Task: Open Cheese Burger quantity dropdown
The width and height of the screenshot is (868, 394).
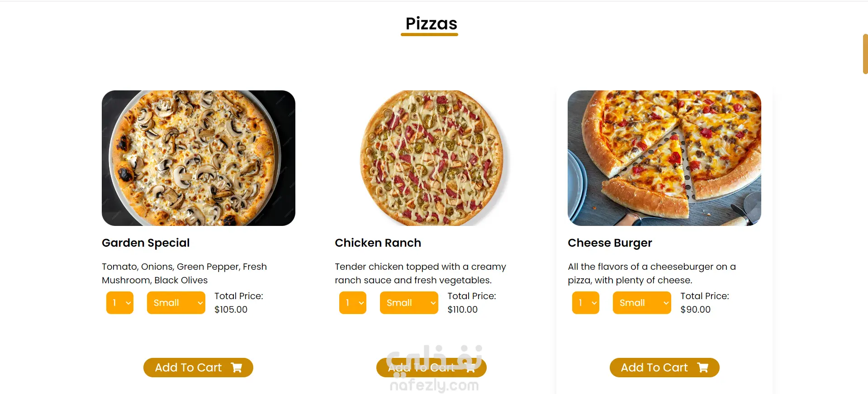Action: [586, 303]
